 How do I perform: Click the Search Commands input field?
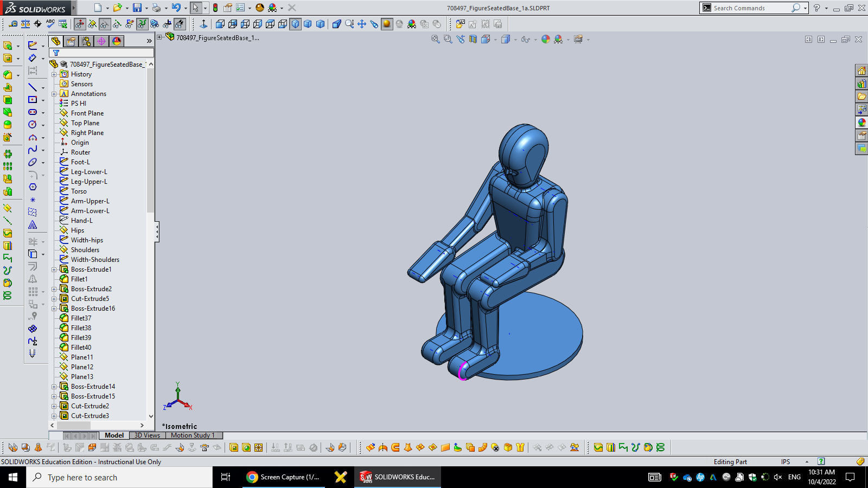751,8
